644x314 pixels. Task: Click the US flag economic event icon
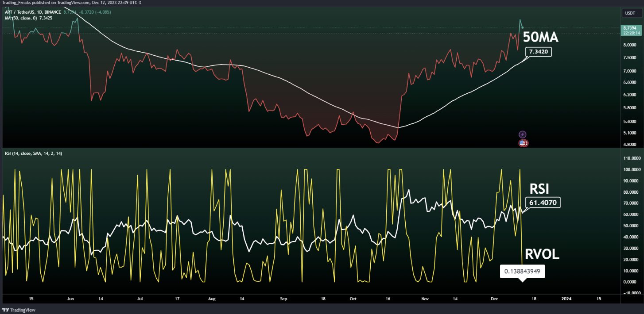tap(523, 143)
